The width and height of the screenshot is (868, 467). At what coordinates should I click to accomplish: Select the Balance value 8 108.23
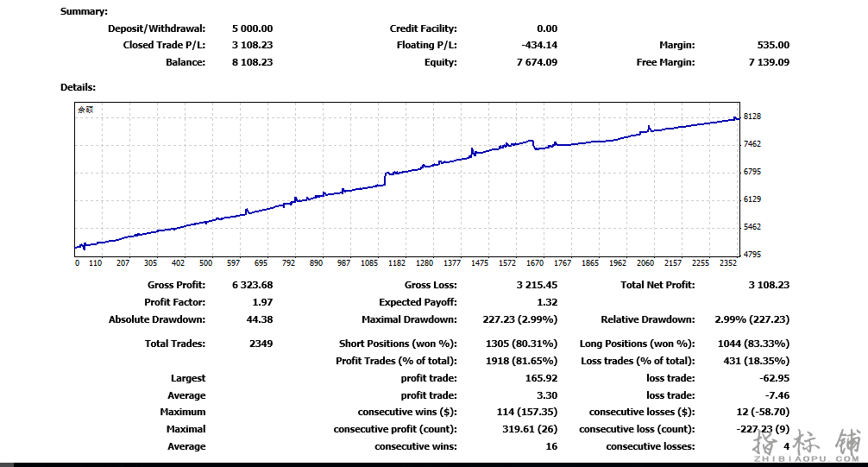click(252, 62)
